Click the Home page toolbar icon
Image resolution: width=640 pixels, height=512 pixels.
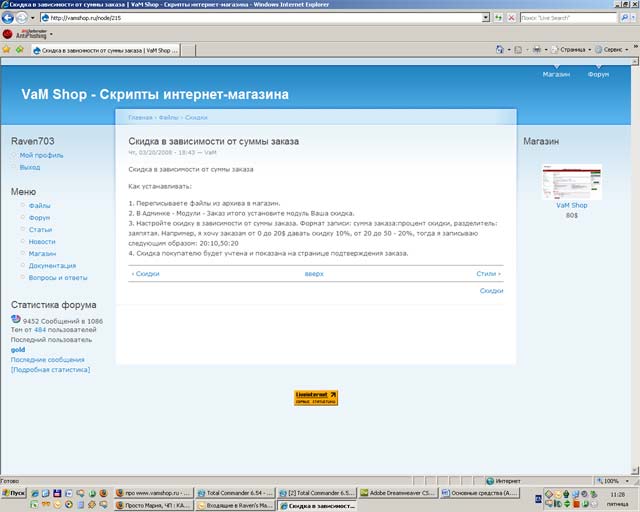coord(500,49)
